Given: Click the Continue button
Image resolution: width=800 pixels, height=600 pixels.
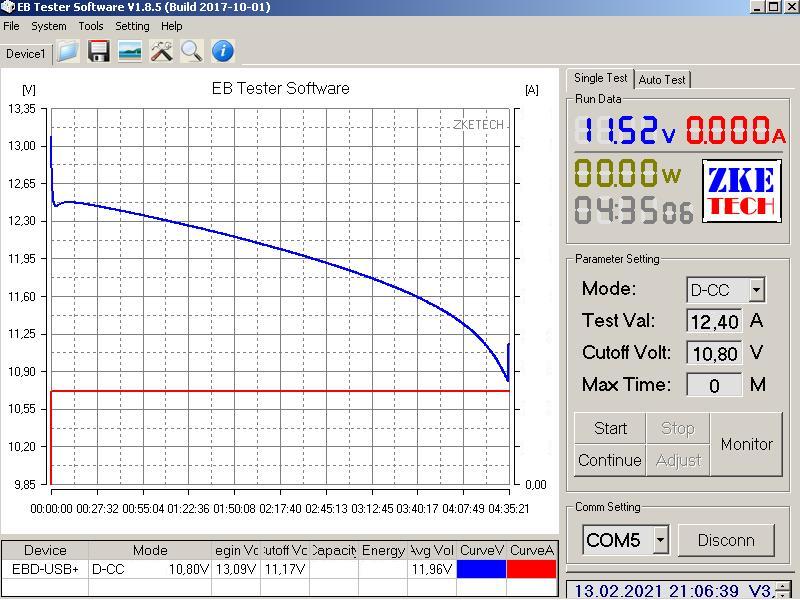Looking at the screenshot, I should pyautogui.click(x=610, y=460).
